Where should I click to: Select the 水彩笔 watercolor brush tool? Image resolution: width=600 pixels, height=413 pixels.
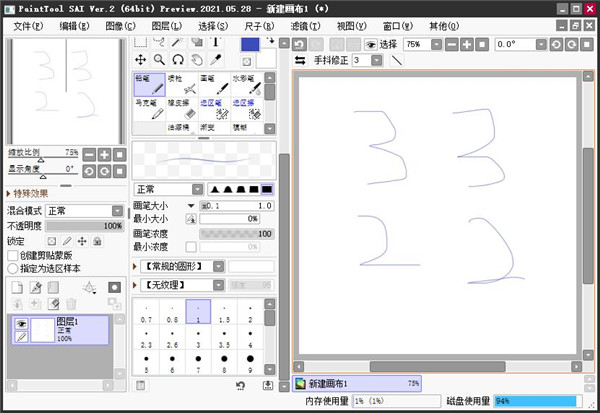250,84
